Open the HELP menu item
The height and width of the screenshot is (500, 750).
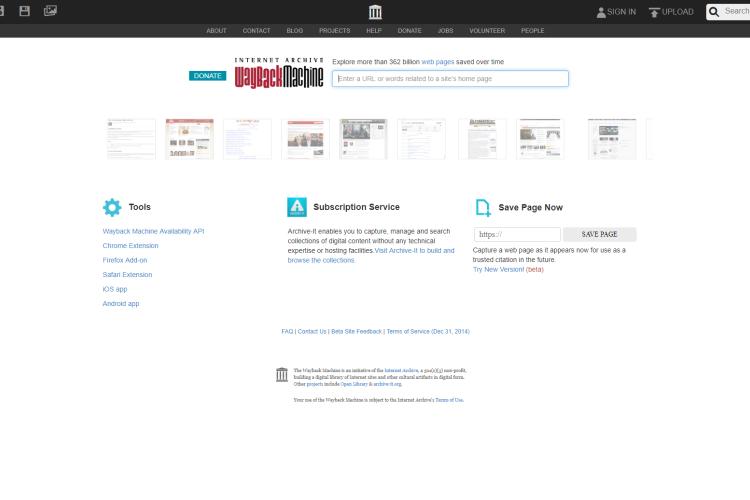tap(374, 31)
